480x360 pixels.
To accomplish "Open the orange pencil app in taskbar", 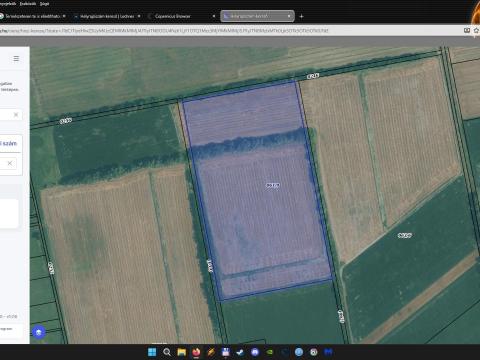I will pyautogui.click(x=211, y=352).
